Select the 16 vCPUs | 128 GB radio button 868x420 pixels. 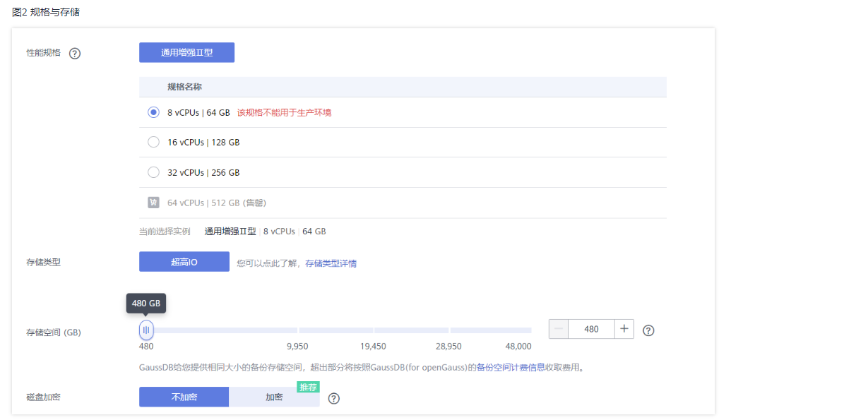[153, 142]
